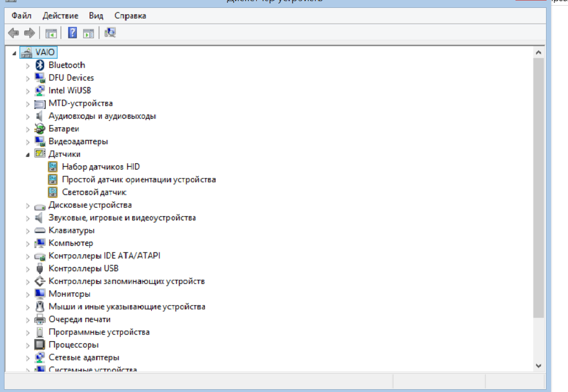The image size is (568, 392).
Task: Select the Световой датчик device
Action: click(94, 192)
